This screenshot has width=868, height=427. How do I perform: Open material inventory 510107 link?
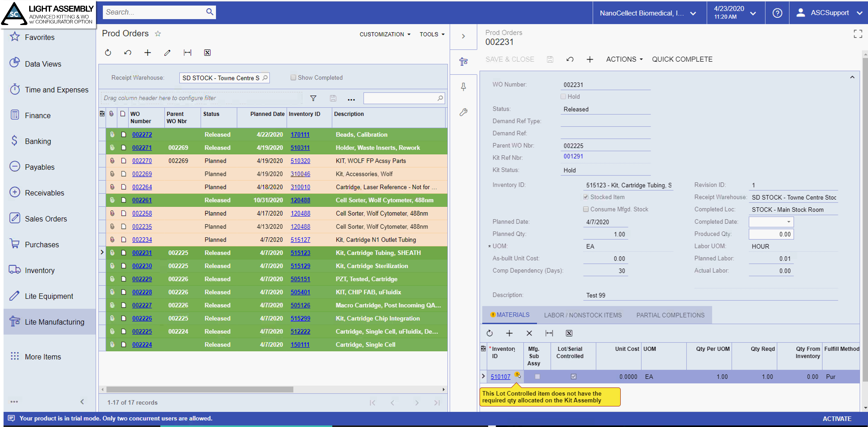tap(500, 377)
